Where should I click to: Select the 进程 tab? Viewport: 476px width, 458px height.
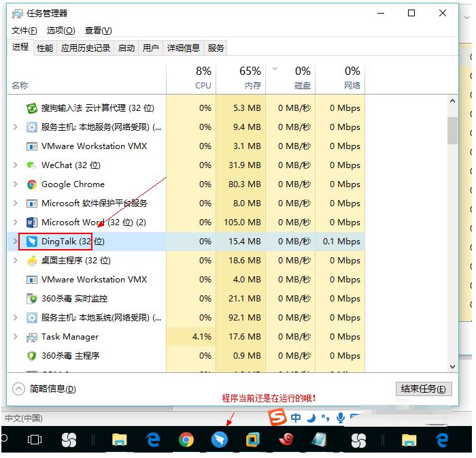[20, 47]
